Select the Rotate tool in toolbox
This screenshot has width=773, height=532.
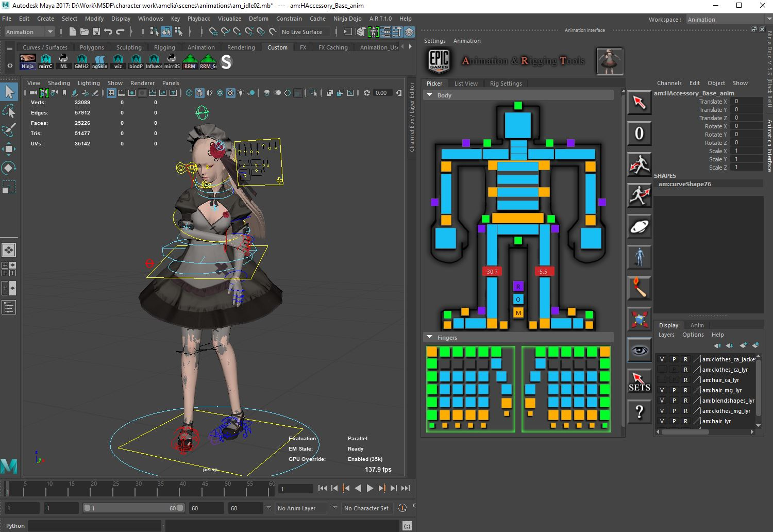[9, 168]
